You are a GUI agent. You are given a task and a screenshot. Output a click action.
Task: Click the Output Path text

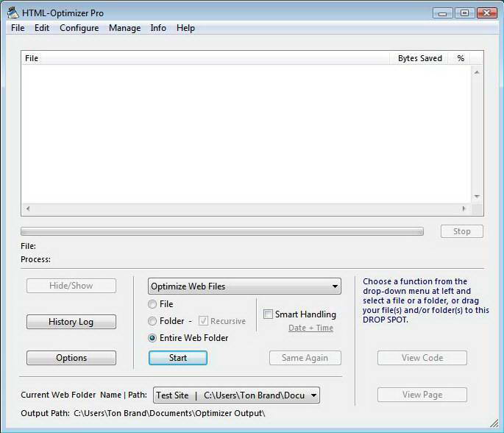point(143,413)
